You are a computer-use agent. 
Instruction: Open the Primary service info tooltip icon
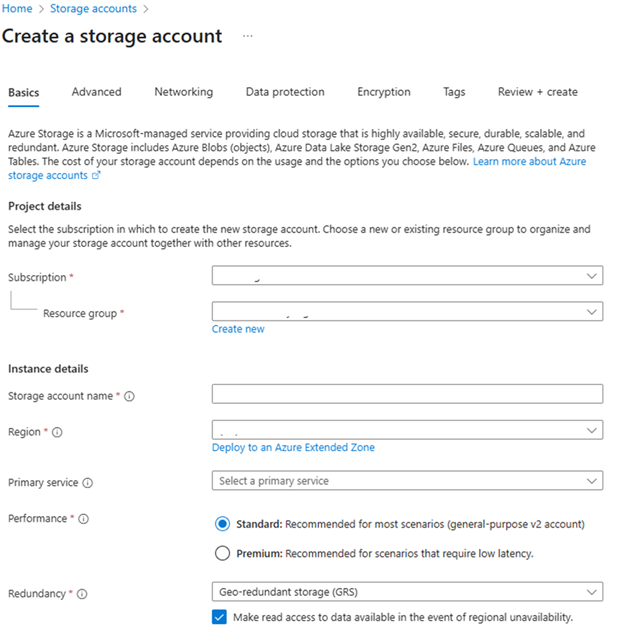point(87,483)
